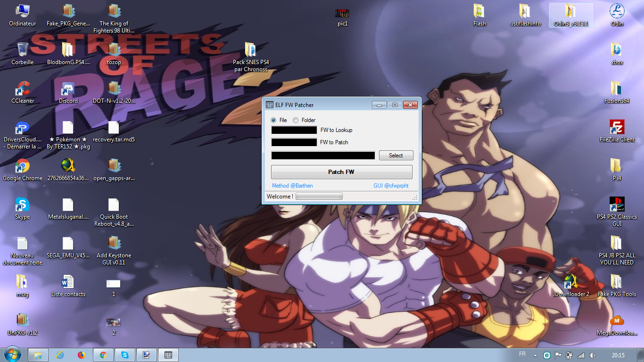Minimize the ELF FW Patcher window
This screenshot has width=644, height=362.
380,105
